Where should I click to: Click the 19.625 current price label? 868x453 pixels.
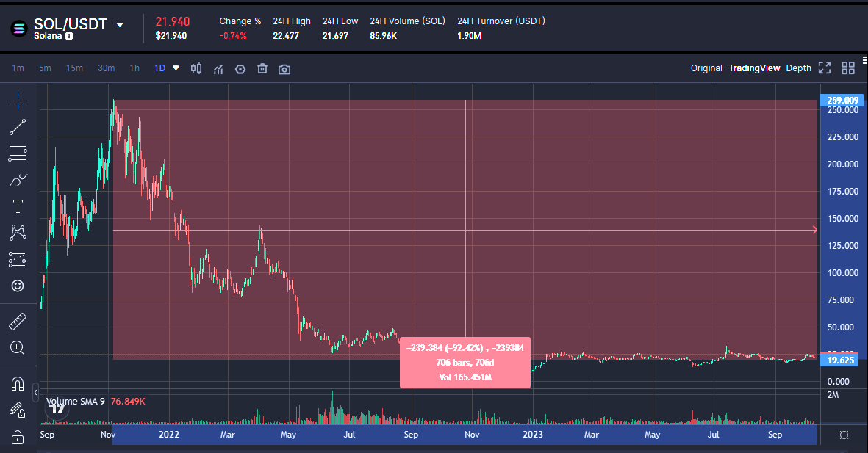coord(840,360)
